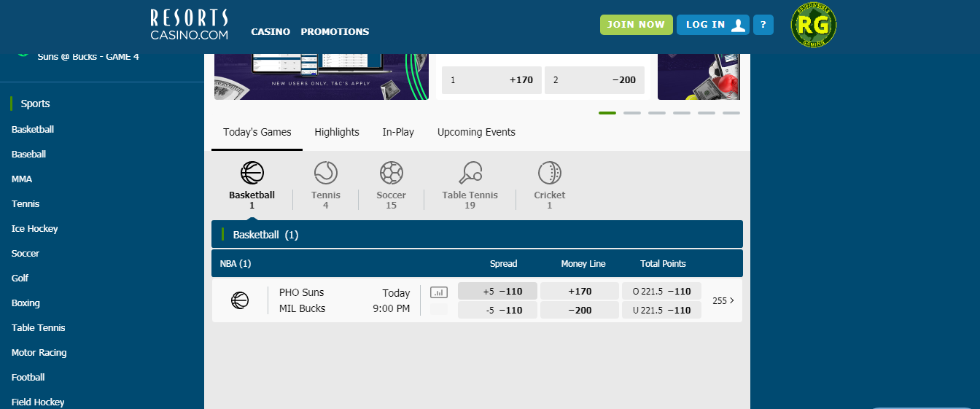Select Over 221.5 total points

[x=661, y=292]
